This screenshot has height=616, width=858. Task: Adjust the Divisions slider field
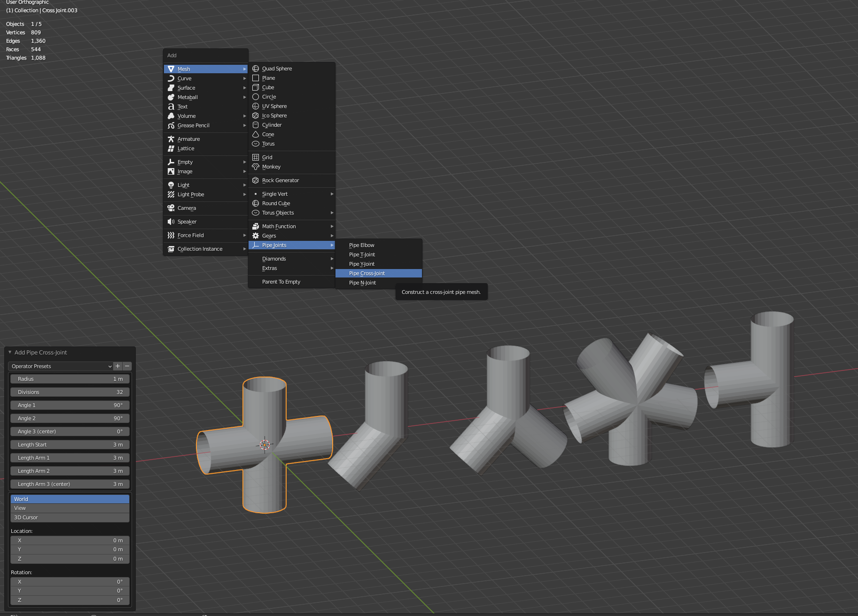click(70, 392)
